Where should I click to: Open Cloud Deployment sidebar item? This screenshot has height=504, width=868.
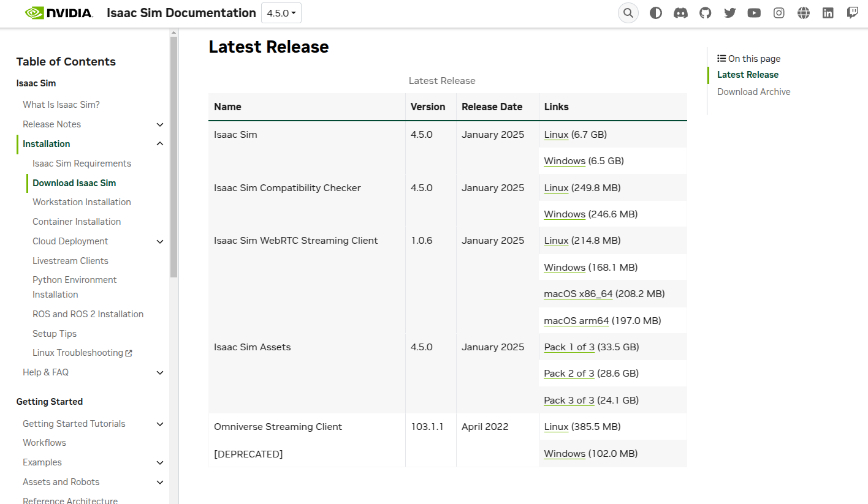point(70,241)
